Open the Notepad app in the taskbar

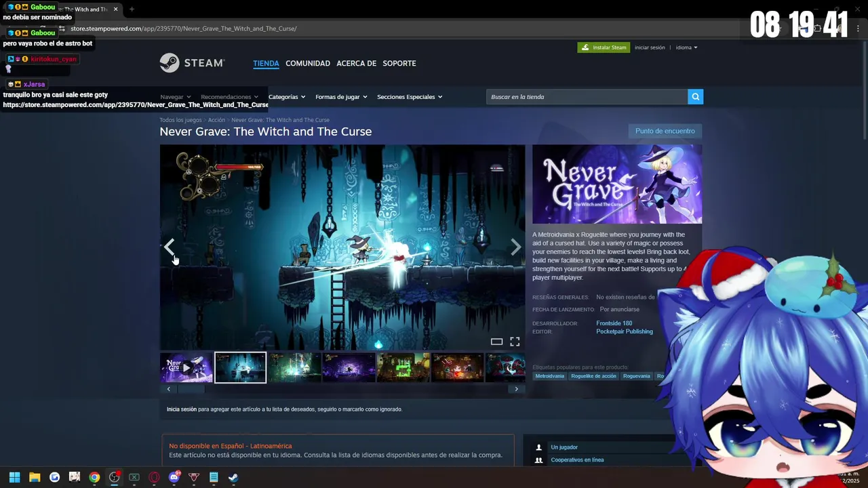214,477
